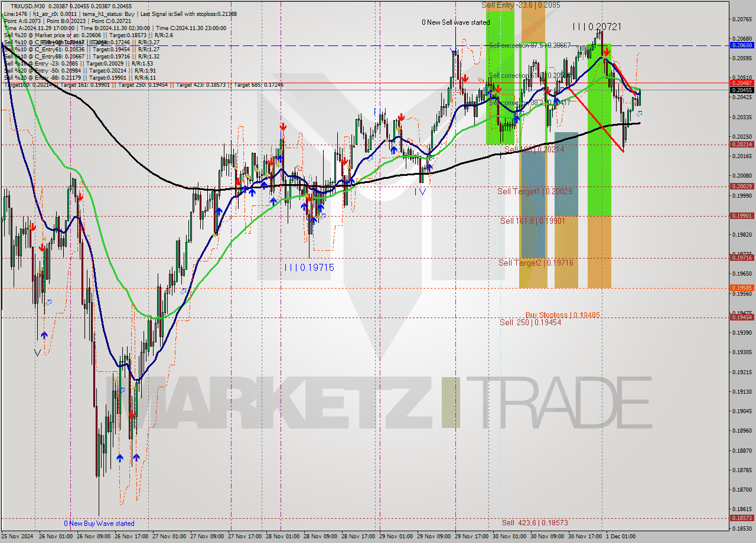Click the 'Sell 423.6 | 0.18573' label

[535, 522]
